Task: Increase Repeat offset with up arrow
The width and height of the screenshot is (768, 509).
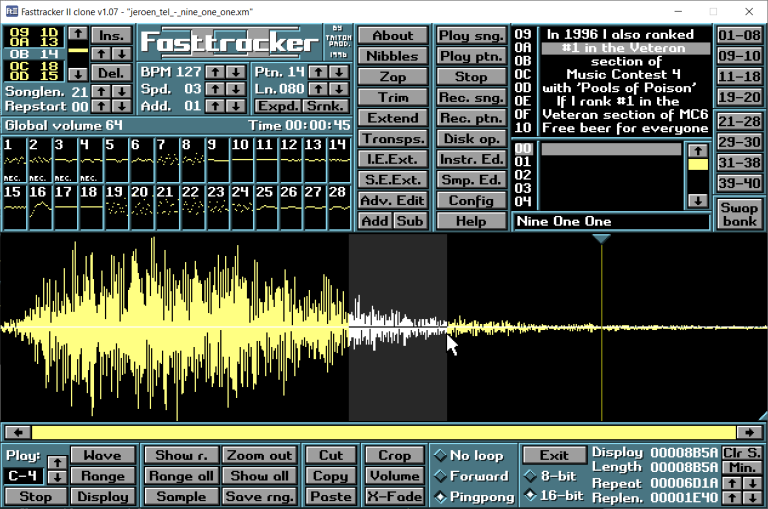Action: click(732, 483)
